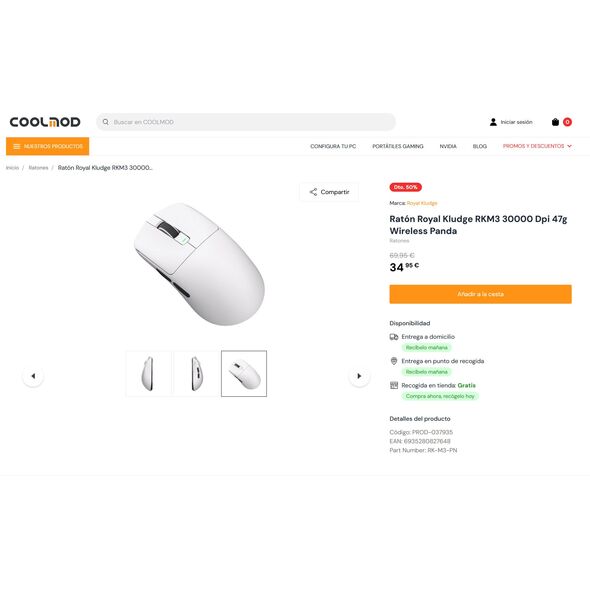The width and height of the screenshot is (590, 590).
Task: Show next image with right arrow
Action: [359, 376]
